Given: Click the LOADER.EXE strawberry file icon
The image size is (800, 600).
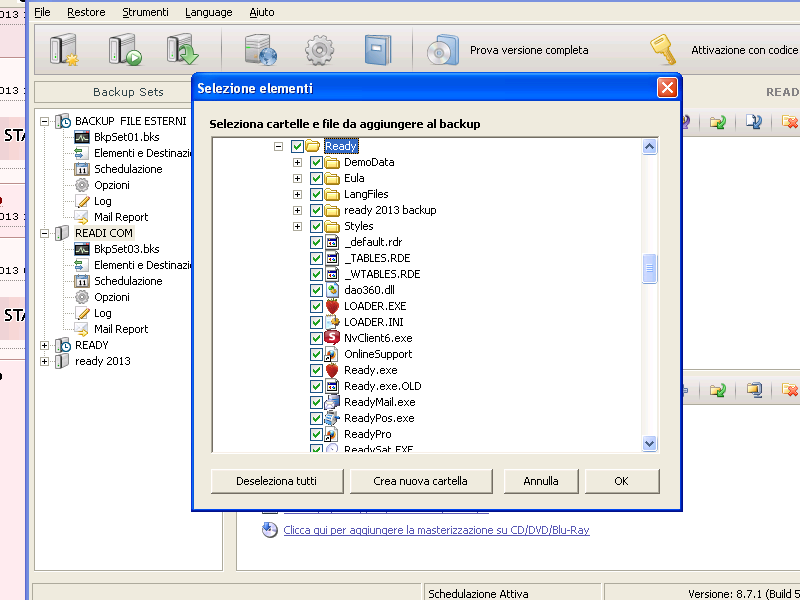Looking at the screenshot, I should point(332,306).
